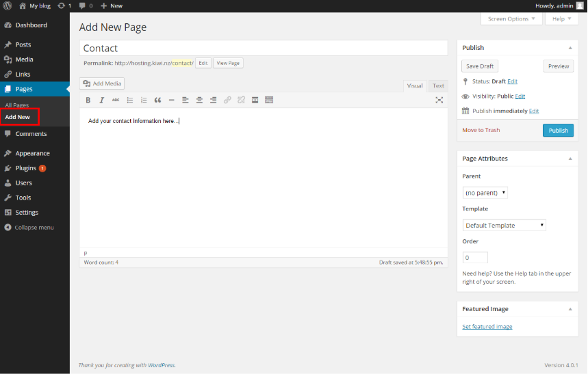The image size is (588, 374).
Task: Click the blue Publish button
Action: click(x=558, y=131)
